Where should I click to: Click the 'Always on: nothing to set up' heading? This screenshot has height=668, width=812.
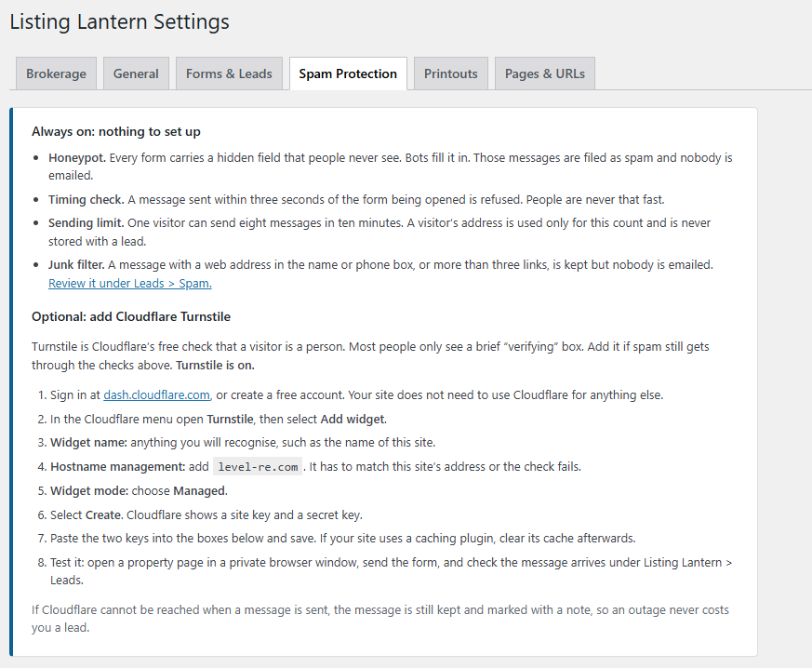tap(116, 131)
